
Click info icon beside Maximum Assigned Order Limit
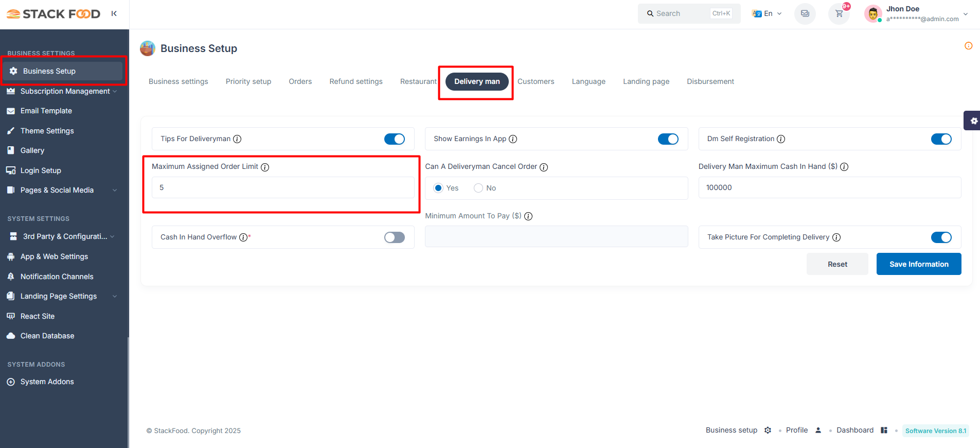pyautogui.click(x=265, y=167)
